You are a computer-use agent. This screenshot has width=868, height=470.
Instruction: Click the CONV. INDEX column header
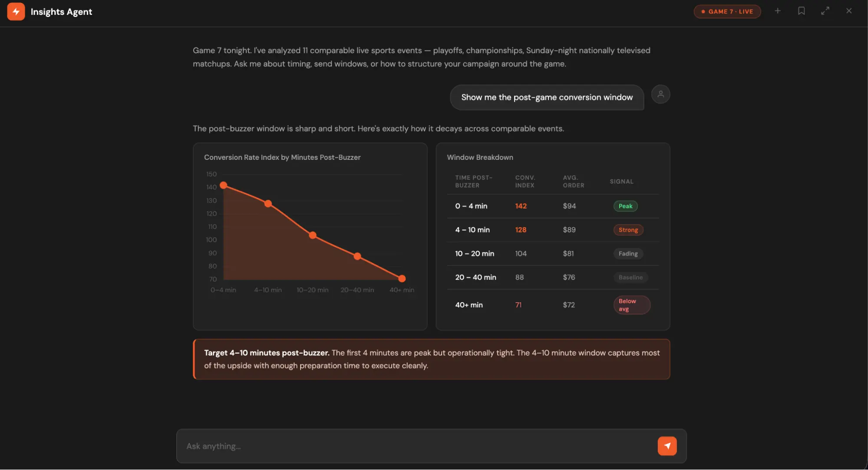click(x=525, y=182)
